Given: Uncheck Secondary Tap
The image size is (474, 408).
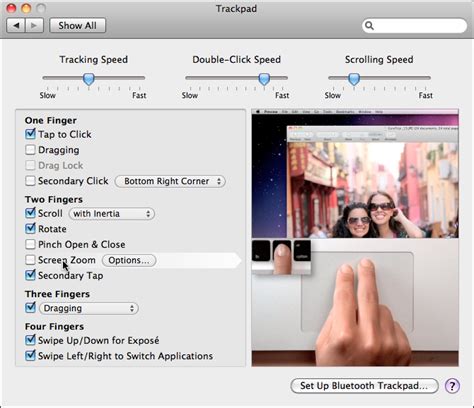Looking at the screenshot, I should pyautogui.click(x=30, y=275).
